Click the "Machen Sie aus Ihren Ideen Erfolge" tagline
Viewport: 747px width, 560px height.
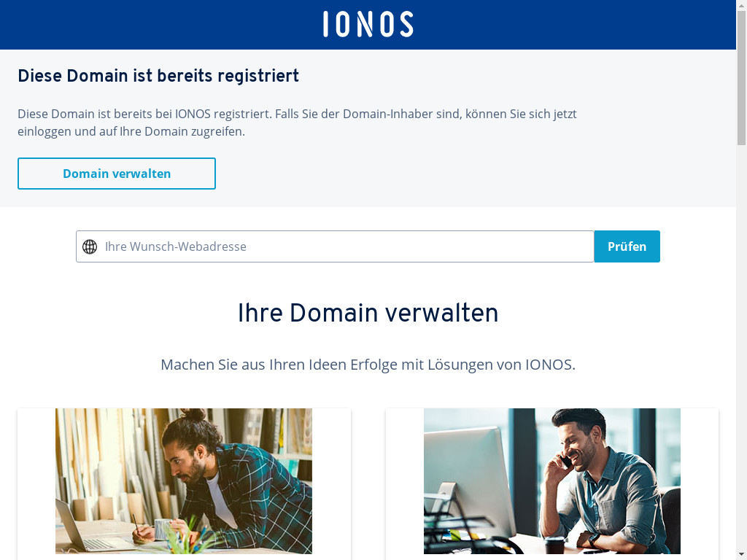point(368,365)
